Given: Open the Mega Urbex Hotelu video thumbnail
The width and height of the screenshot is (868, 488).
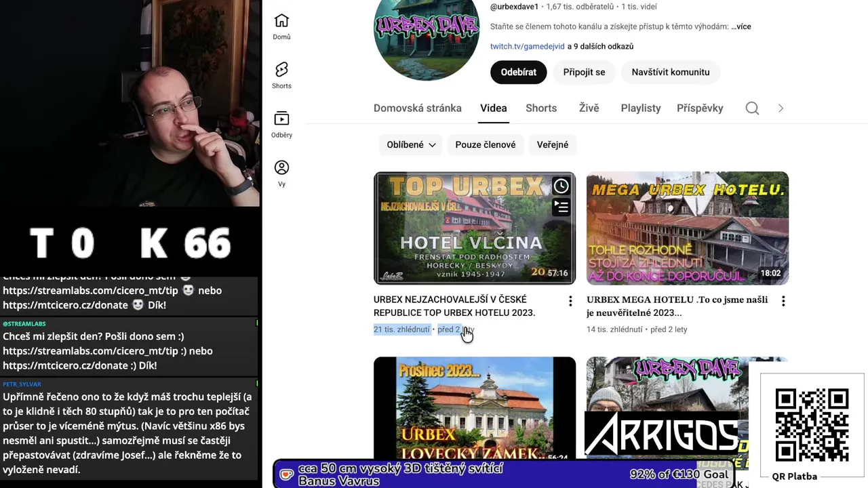Looking at the screenshot, I should (x=688, y=228).
